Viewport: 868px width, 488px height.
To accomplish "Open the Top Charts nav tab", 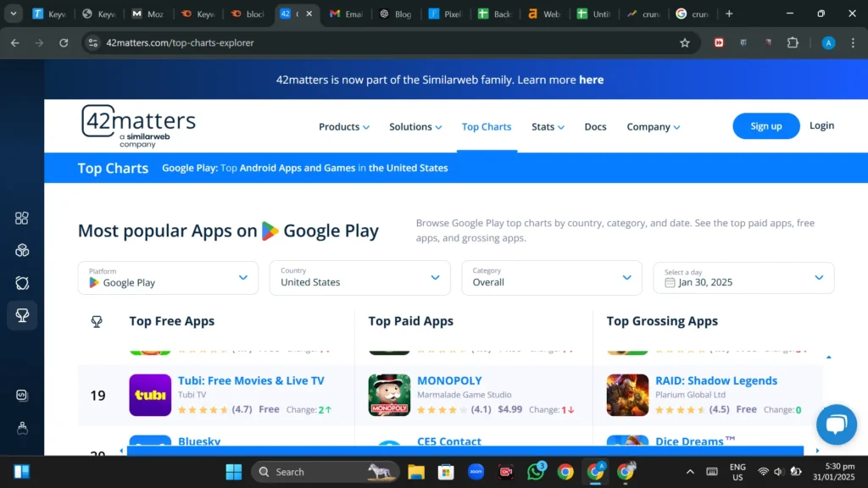I will [x=487, y=127].
